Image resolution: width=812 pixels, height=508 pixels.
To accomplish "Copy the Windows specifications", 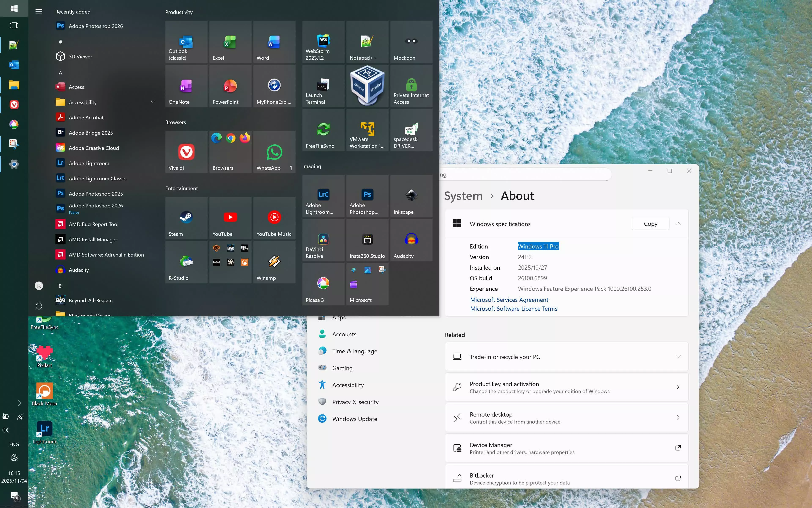I will pos(650,224).
